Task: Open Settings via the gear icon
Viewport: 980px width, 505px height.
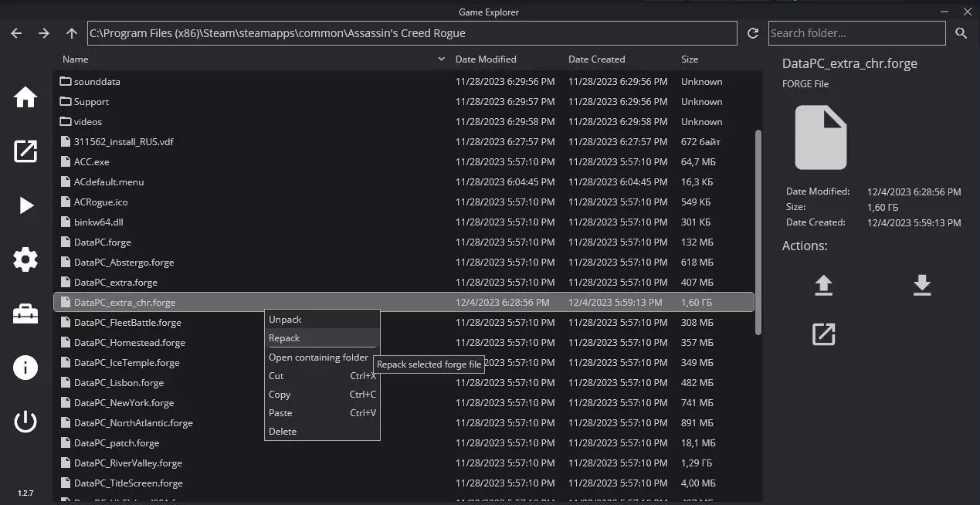Action: tap(25, 259)
